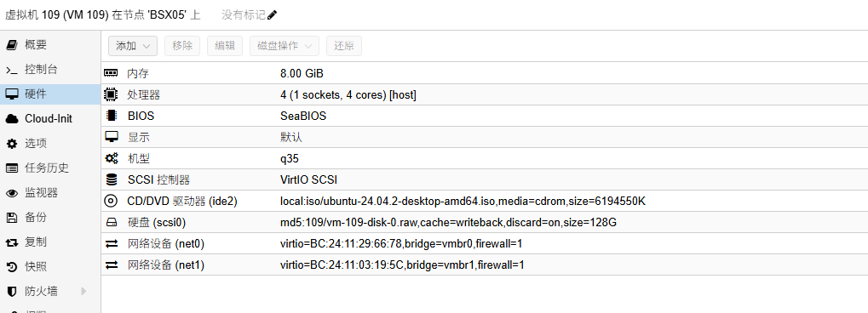Open the 概要 summary section icon
This screenshot has height=313, width=868.
pos(12,45)
